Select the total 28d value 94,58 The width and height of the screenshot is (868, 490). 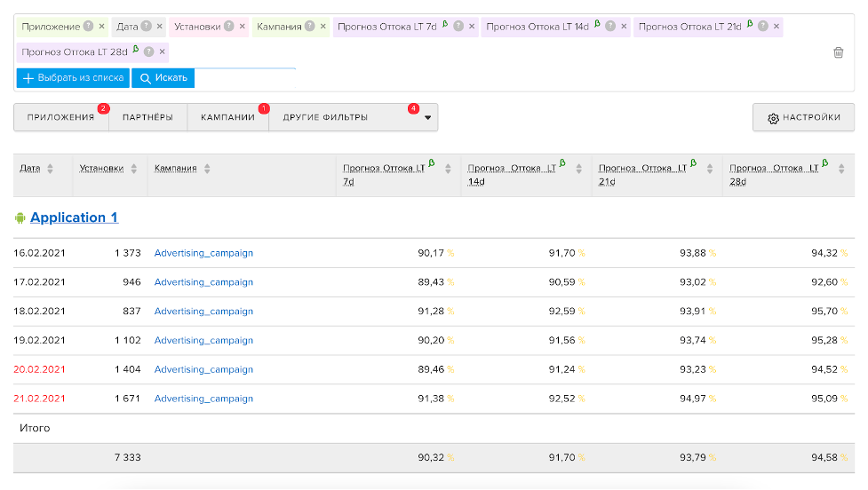(x=824, y=457)
